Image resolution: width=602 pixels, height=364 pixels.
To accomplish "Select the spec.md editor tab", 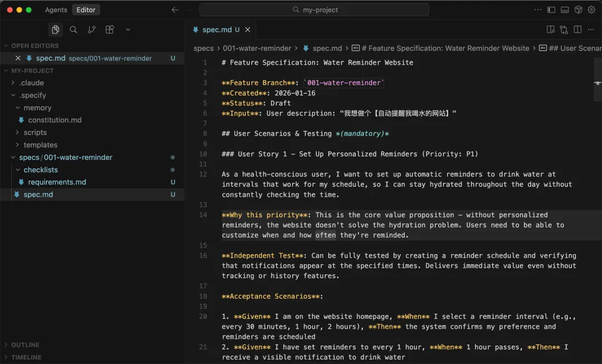I will point(216,30).
